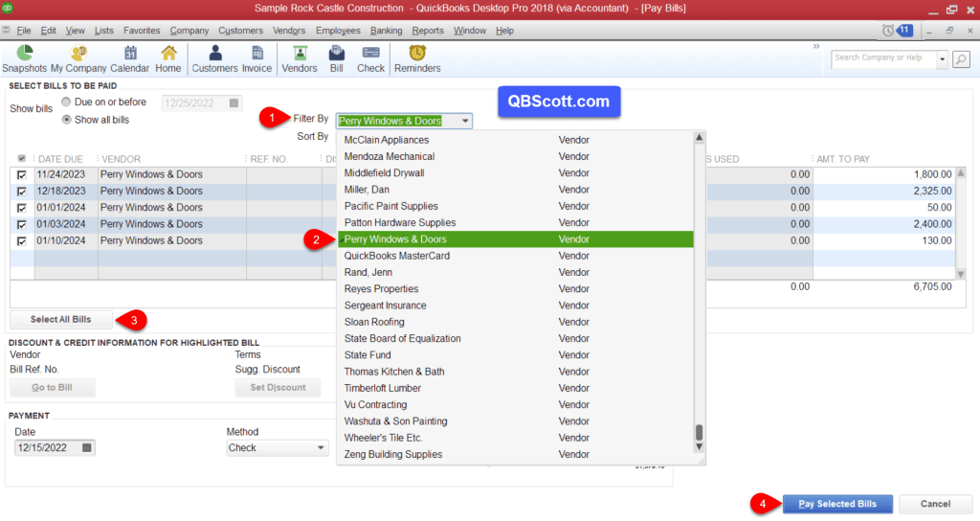
Task: Open the Vendors center icon
Action: click(x=300, y=58)
